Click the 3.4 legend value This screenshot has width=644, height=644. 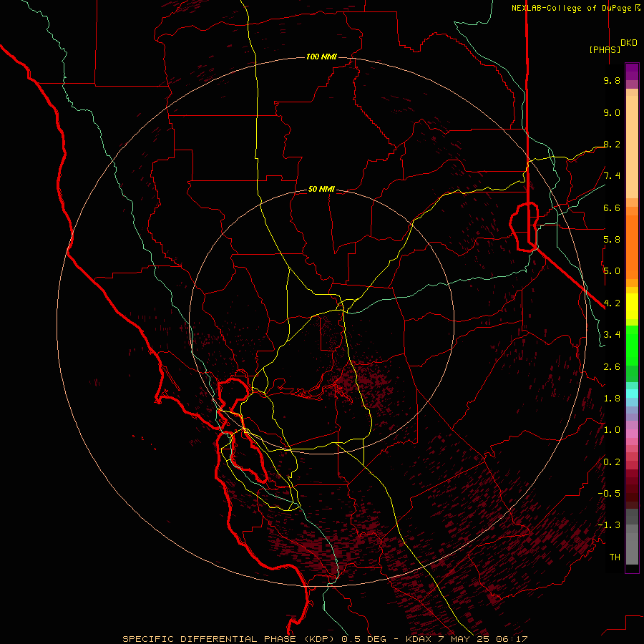pos(612,335)
